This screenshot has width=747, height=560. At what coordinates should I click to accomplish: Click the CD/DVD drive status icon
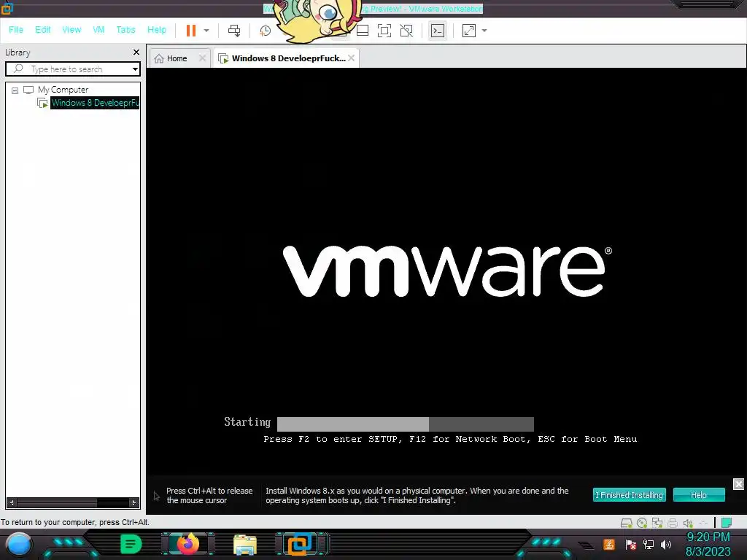point(642,523)
